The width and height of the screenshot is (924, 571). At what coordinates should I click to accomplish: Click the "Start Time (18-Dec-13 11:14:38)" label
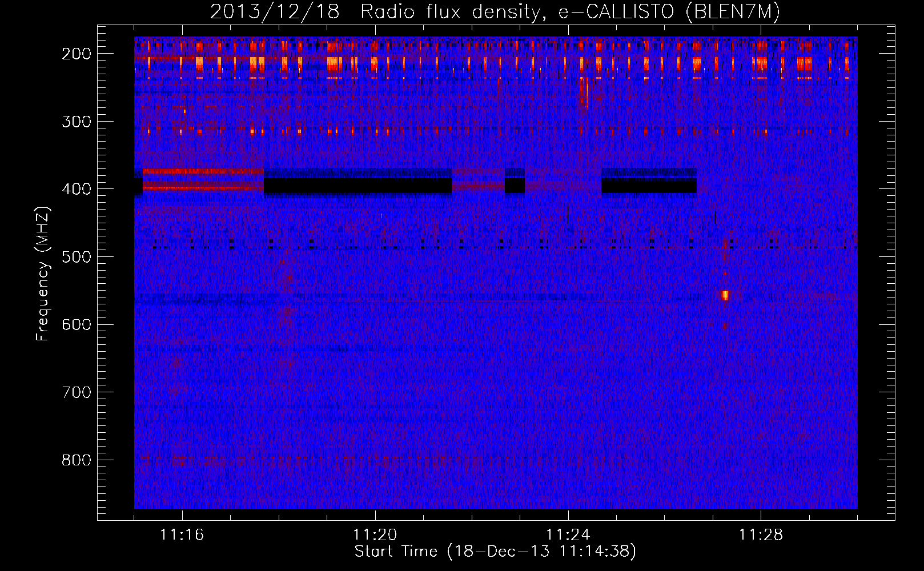tap(495, 551)
